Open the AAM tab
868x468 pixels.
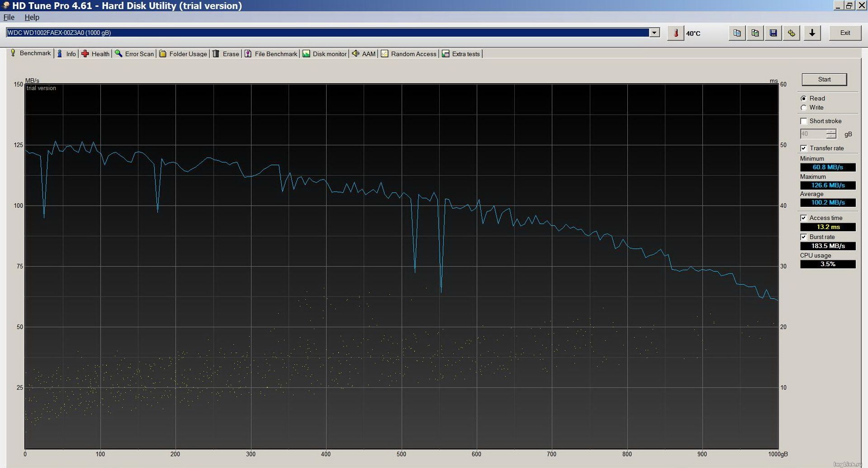(x=364, y=54)
